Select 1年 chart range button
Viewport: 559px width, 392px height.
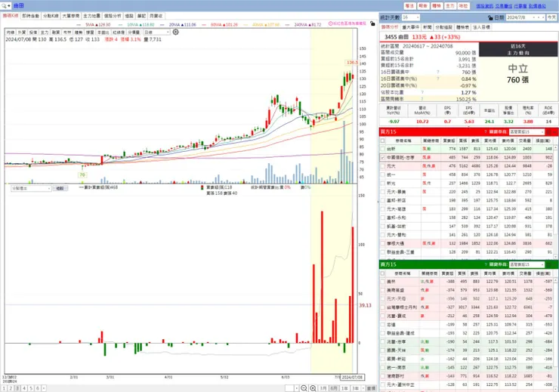[x=344, y=388]
